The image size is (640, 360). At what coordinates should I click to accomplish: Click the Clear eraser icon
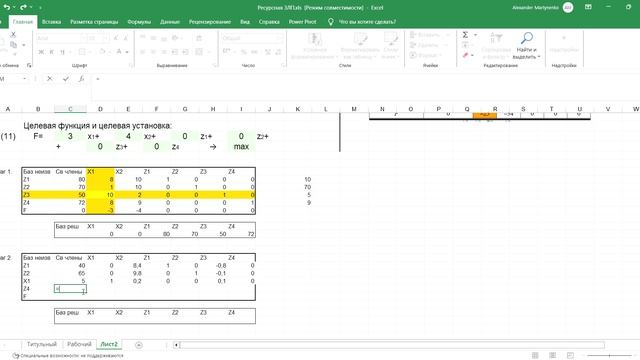(x=465, y=55)
